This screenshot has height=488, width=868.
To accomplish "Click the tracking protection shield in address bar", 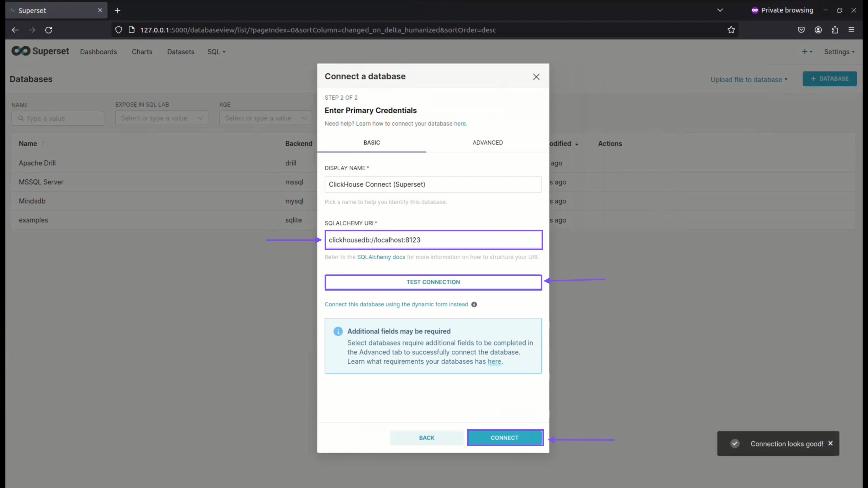I will pyautogui.click(x=118, y=30).
